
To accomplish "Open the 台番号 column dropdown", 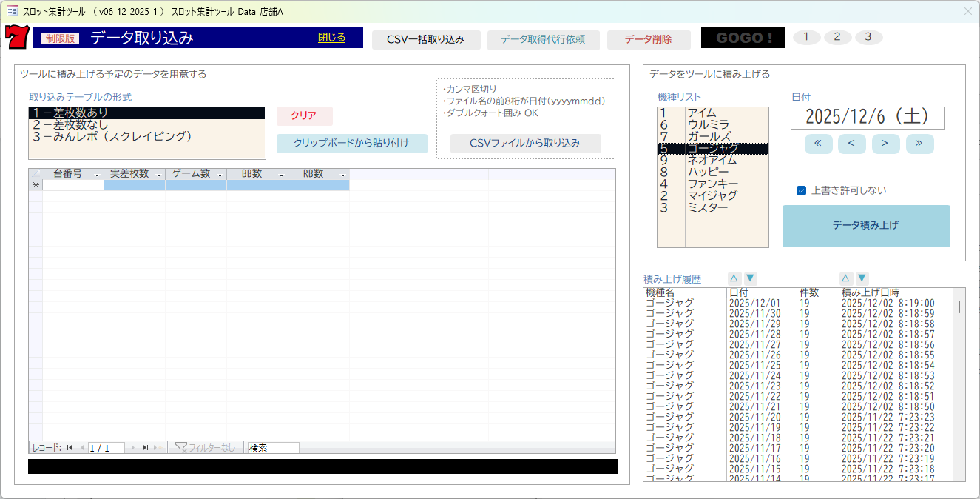I will [x=97, y=174].
